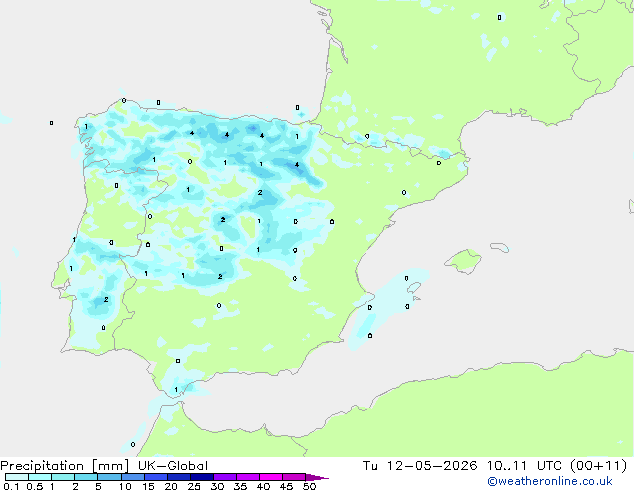
Task: Click the 'UK-Global' model label
Action: point(173,466)
